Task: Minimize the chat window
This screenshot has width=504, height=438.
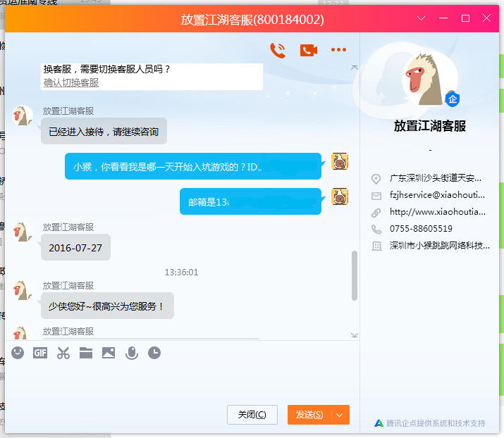Action: pyautogui.click(x=443, y=18)
